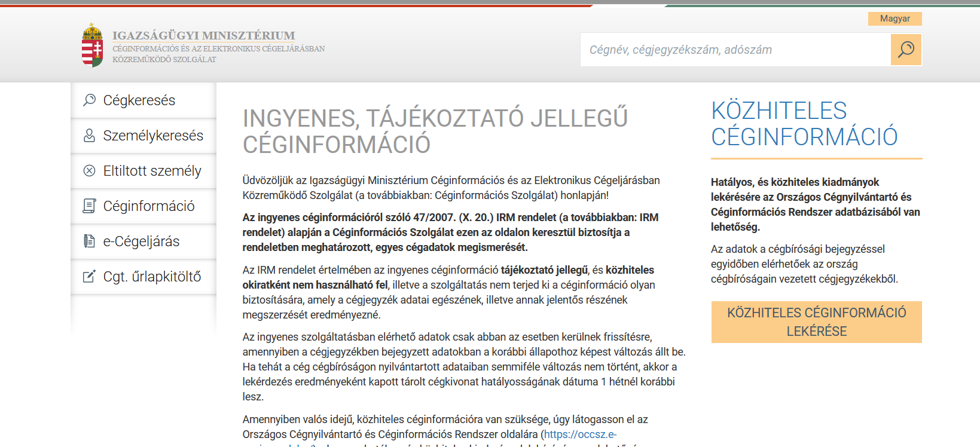980x447 pixels.
Task: Click the crossed circle icon for Eltiltott személy
Action: pyautogui.click(x=90, y=171)
